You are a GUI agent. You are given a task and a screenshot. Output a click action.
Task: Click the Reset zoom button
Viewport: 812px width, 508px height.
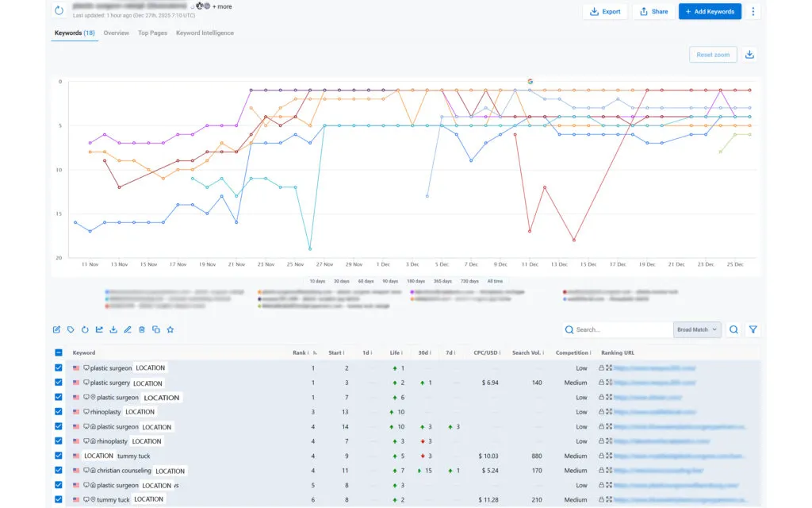(x=713, y=55)
